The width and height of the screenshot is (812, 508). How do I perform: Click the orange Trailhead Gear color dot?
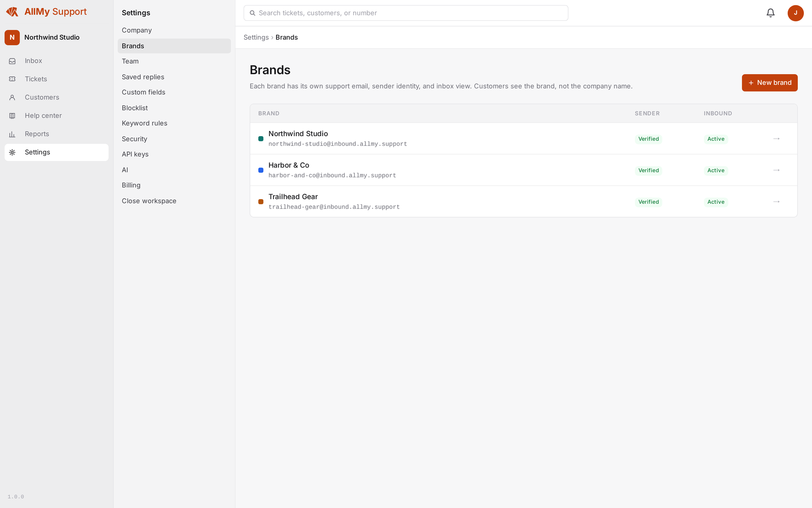click(x=261, y=202)
